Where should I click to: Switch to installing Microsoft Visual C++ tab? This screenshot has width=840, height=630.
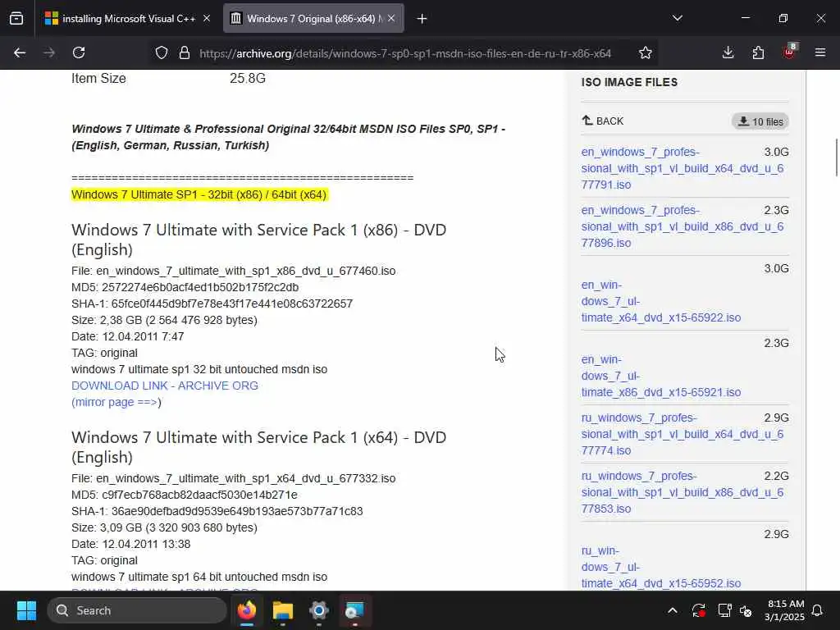(x=128, y=19)
